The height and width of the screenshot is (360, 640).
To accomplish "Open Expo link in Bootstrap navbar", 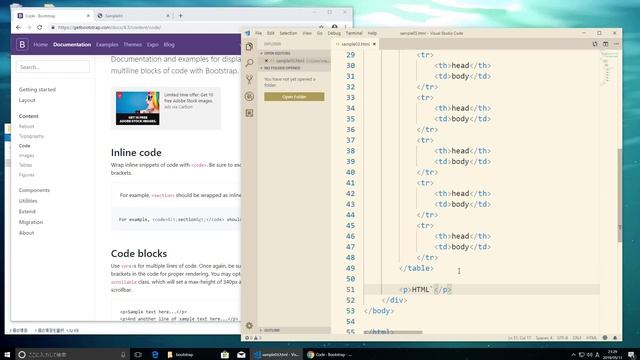I will (x=153, y=44).
